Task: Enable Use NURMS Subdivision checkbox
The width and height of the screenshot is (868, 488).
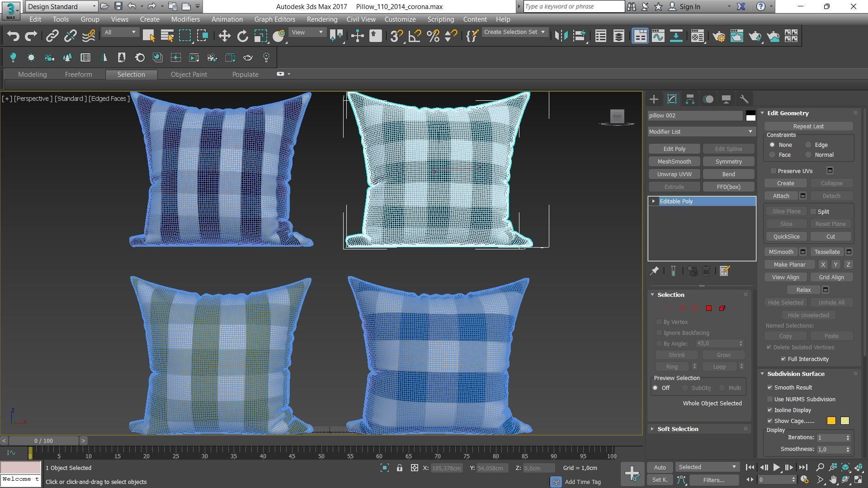Action: point(770,399)
